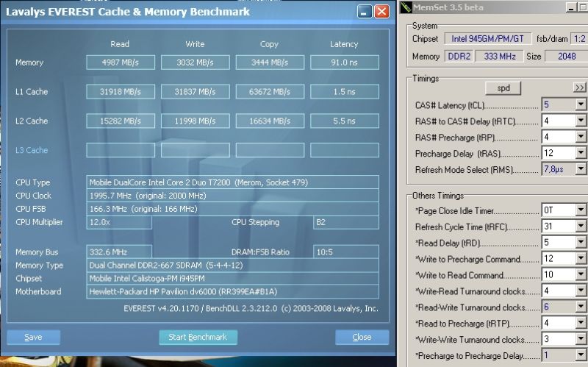This screenshot has height=367, width=588.
Task: Click the L1 Cache Read value 31918 MB/s
Action: [121, 91]
